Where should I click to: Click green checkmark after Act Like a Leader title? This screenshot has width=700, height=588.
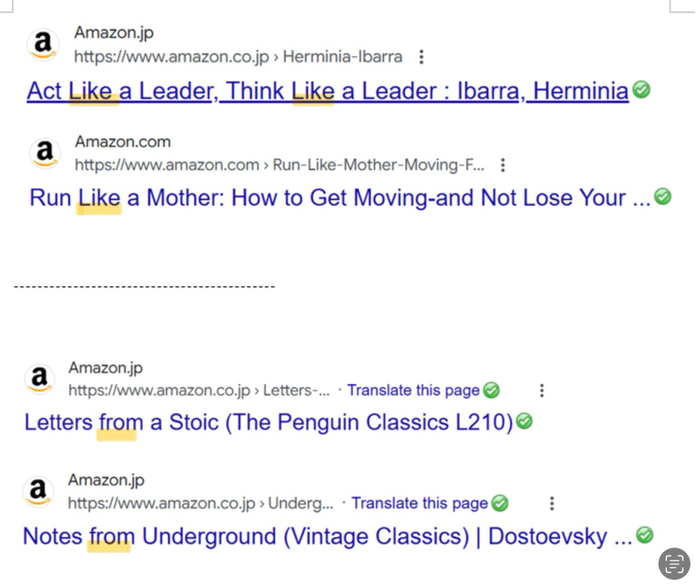coord(641,90)
